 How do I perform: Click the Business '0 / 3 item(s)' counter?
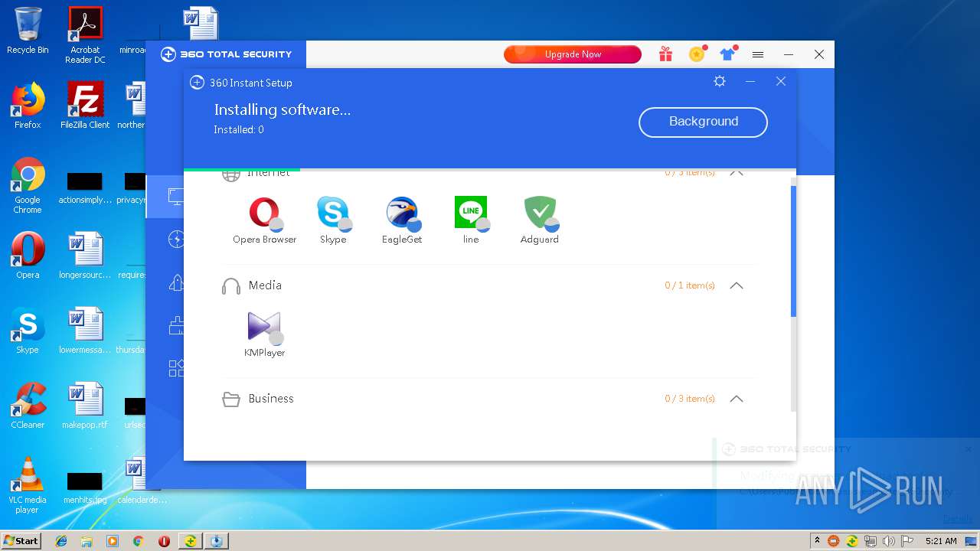[690, 399]
